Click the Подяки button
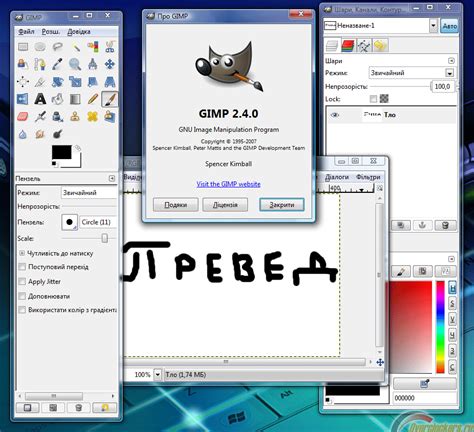Viewport: 474px width, 432px height. (176, 205)
